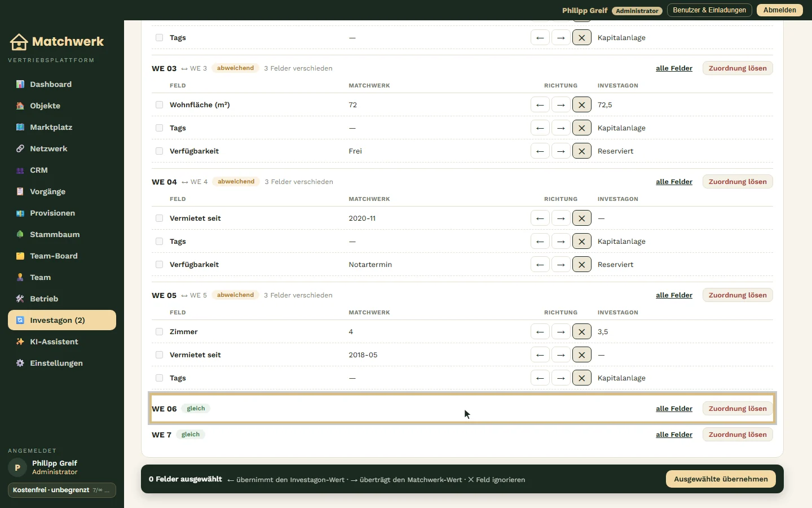Click the Abmelden button
The width and height of the screenshot is (812, 508).
[x=780, y=10]
